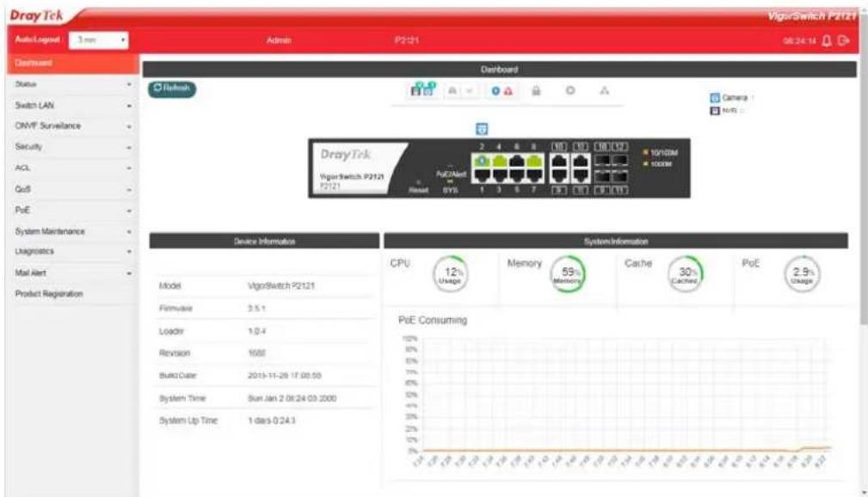Click the PoE usage gauge

coord(802,273)
